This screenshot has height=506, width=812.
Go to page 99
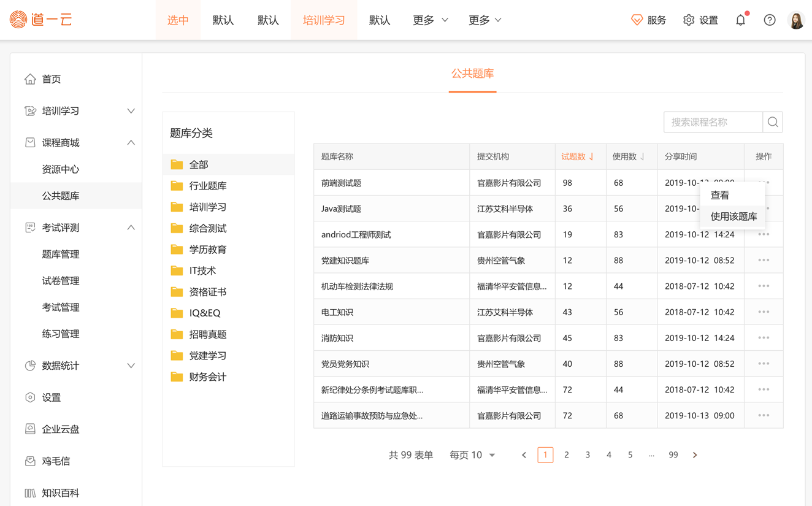point(673,455)
